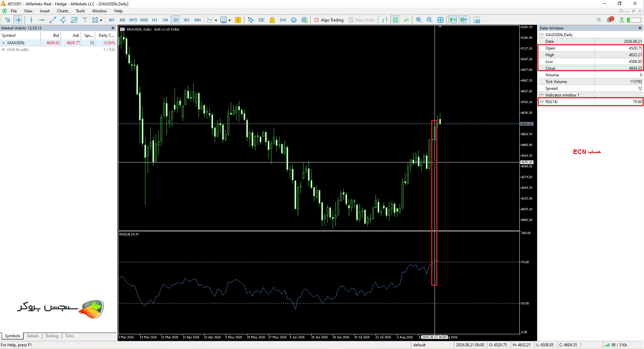The height and width of the screenshot is (349, 644).
Task: Add text label with Text tool
Action: point(85,20)
